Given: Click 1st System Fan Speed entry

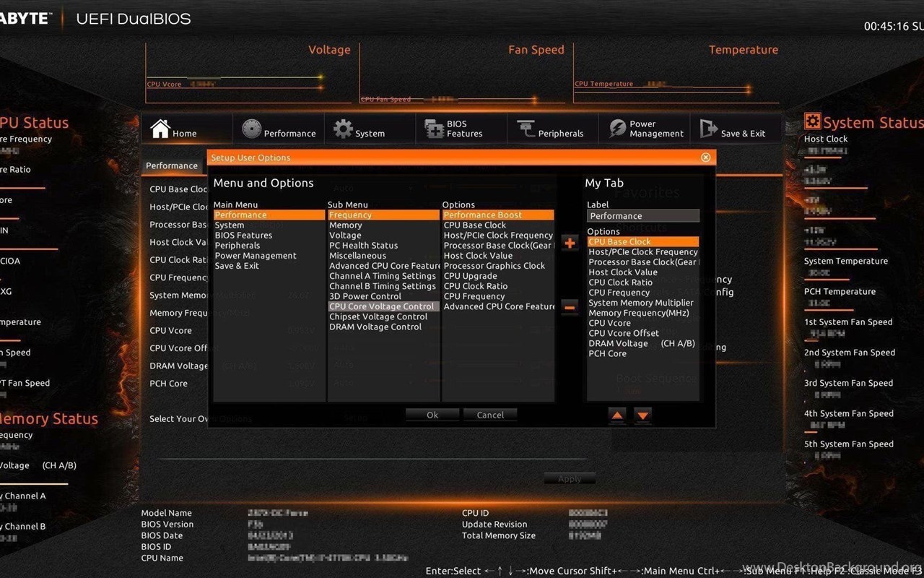Looking at the screenshot, I should click(848, 322).
